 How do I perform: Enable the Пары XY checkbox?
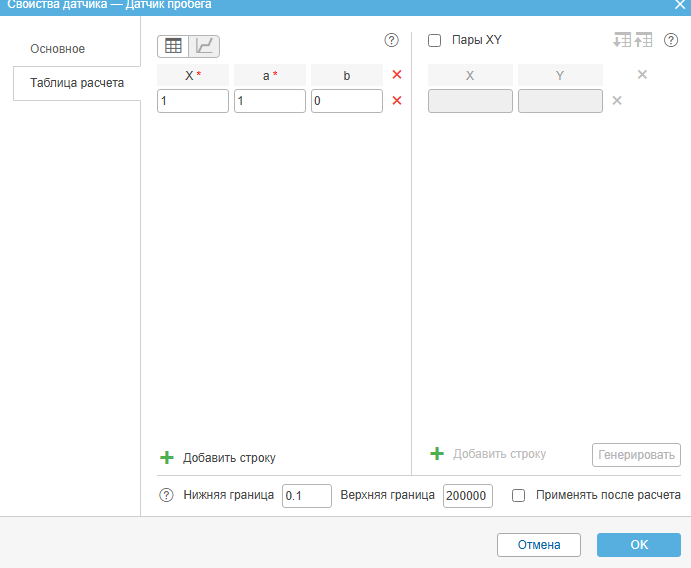pyautogui.click(x=435, y=41)
